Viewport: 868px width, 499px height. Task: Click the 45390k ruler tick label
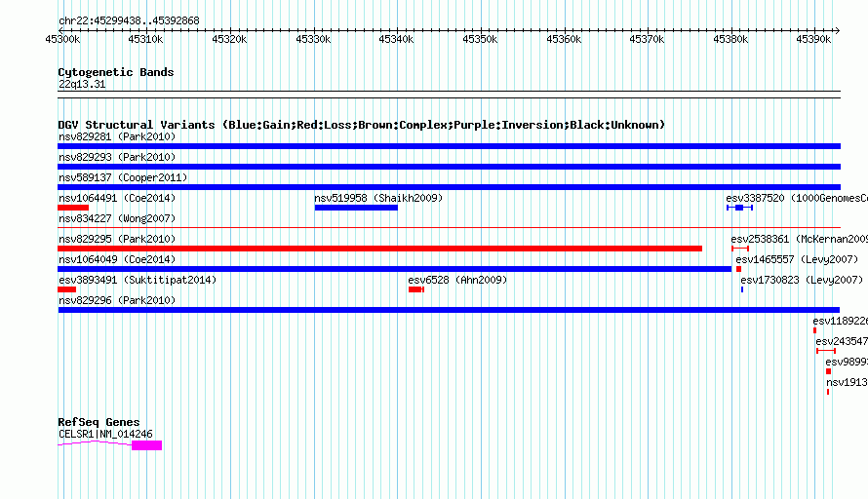pyautogui.click(x=813, y=39)
